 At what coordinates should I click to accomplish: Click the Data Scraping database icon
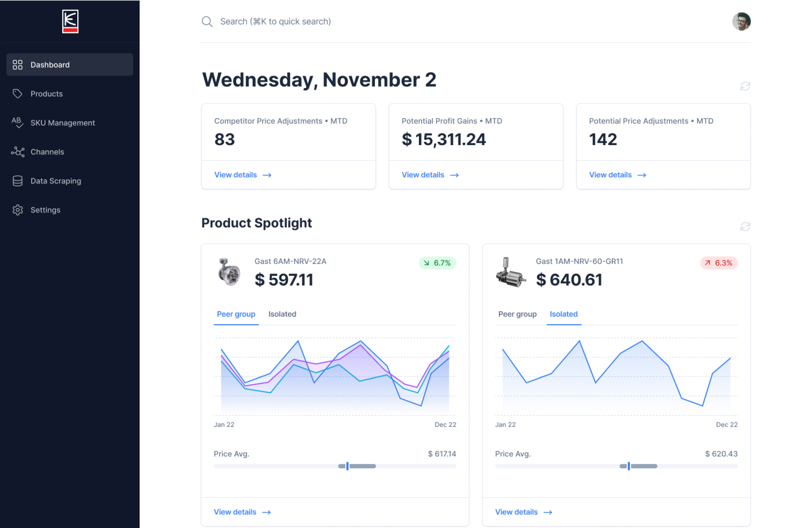(x=18, y=181)
